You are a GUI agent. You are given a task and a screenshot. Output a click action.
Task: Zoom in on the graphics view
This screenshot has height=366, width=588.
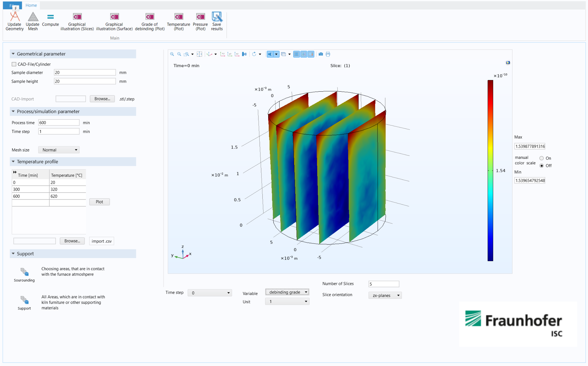(172, 54)
